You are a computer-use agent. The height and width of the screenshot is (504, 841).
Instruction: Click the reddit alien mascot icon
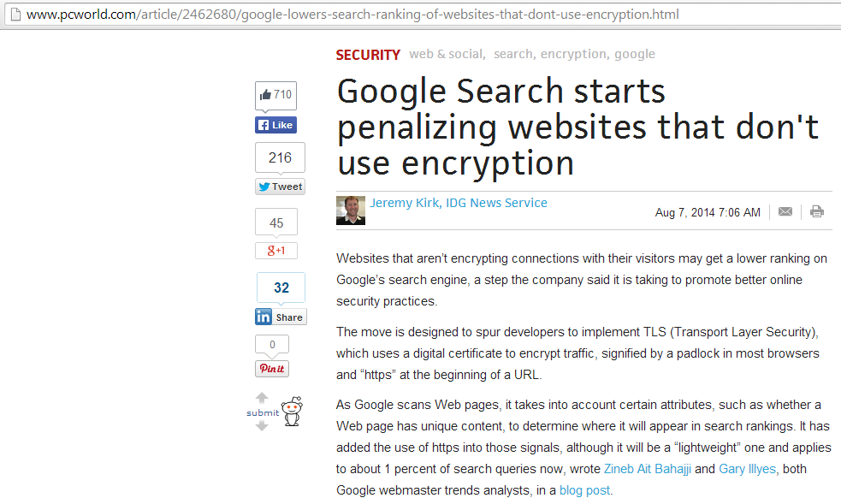pyautogui.click(x=293, y=412)
